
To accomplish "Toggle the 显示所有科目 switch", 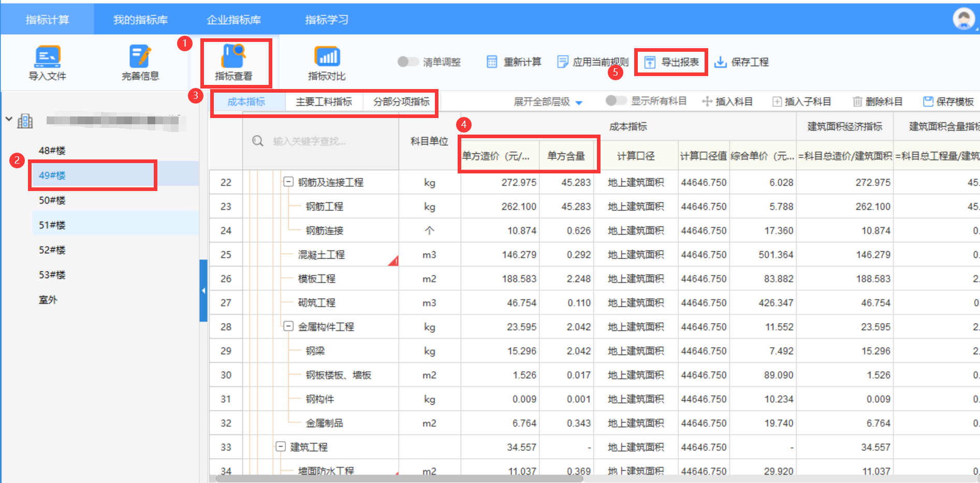I will pyautogui.click(x=616, y=100).
